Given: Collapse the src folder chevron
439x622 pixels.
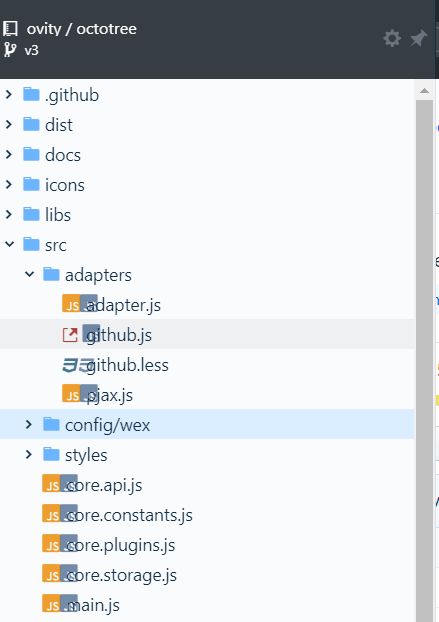Looking at the screenshot, I should 9,244.
